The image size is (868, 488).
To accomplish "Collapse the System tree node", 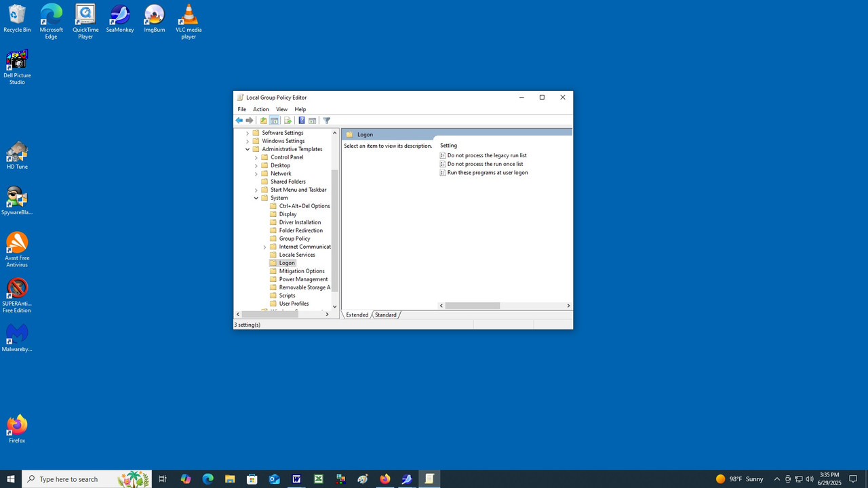I will (x=256, y=198).
